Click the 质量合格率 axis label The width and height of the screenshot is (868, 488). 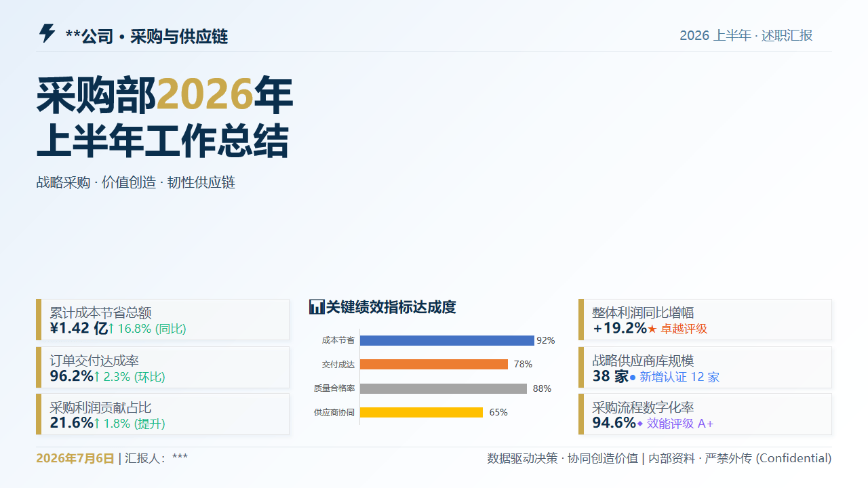tap(334, 388)
